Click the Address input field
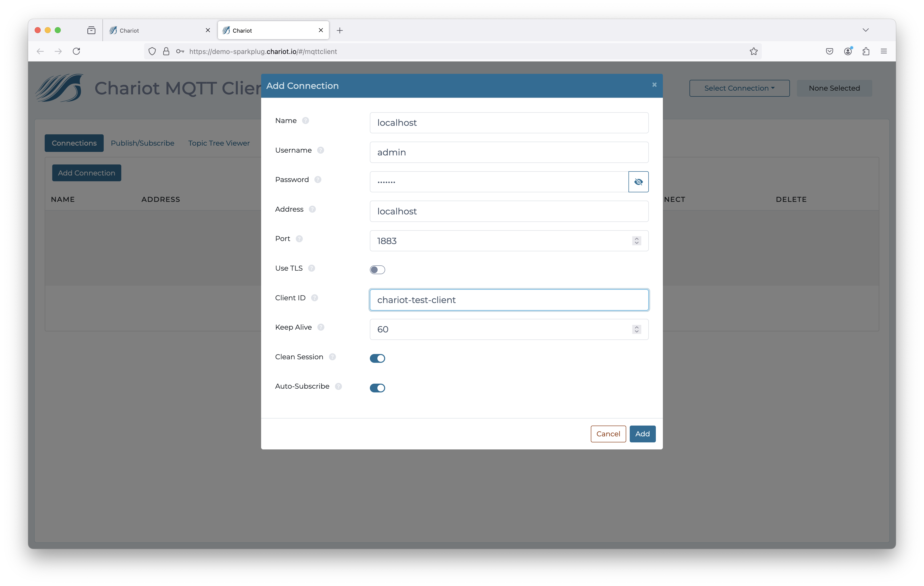The image size is (924, 586). [509, 211]
